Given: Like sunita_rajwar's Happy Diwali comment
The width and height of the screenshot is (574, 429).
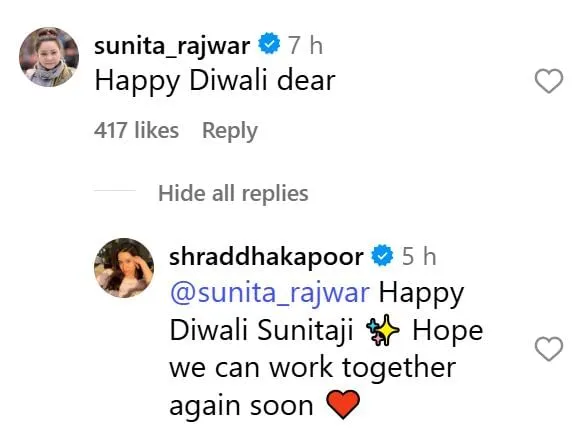Looking at the screenshot, I should click(548, 81).
